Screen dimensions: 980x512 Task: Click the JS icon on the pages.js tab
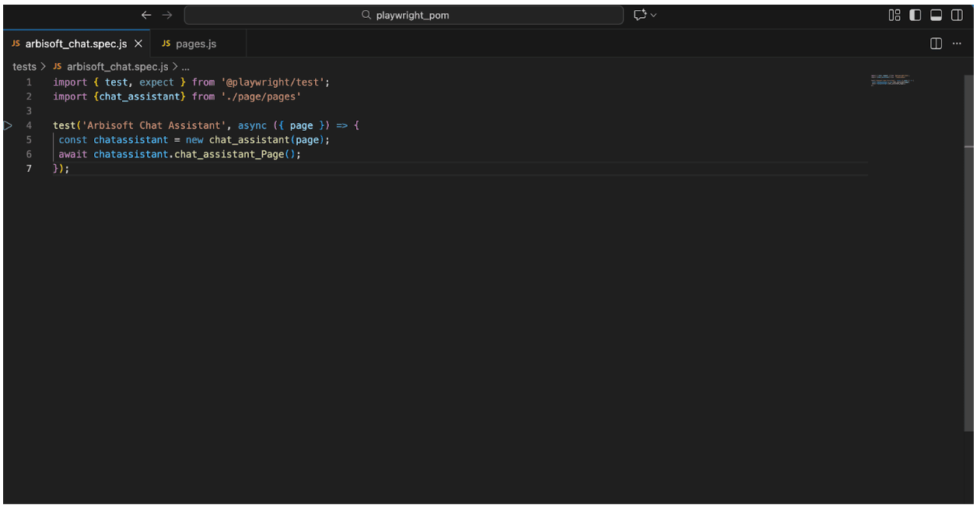[166, 44]
